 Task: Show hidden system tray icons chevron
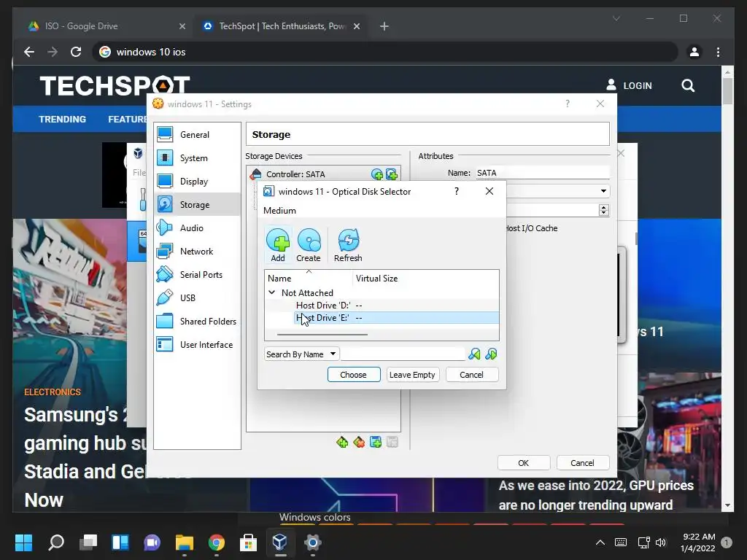[600, 542]
